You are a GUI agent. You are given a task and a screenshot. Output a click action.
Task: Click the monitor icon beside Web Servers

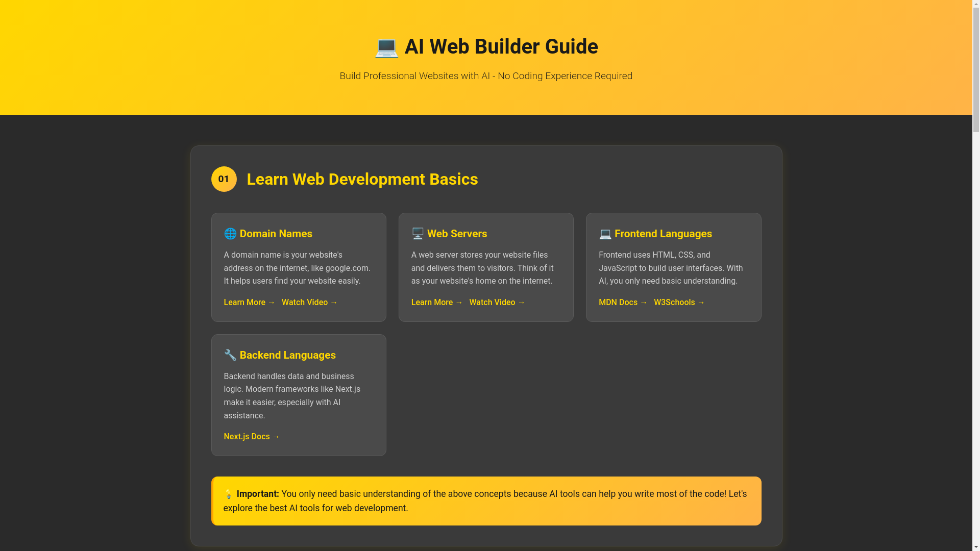tap(418, 234)
